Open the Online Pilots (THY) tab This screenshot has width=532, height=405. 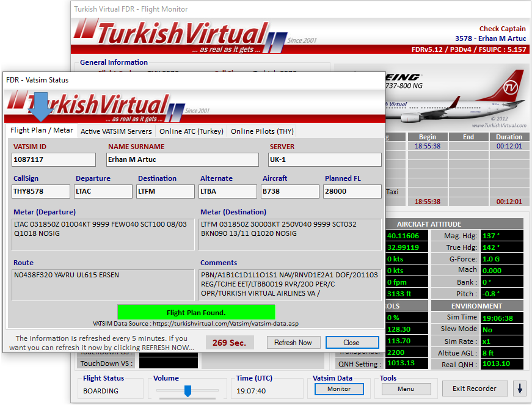(262, 131)
